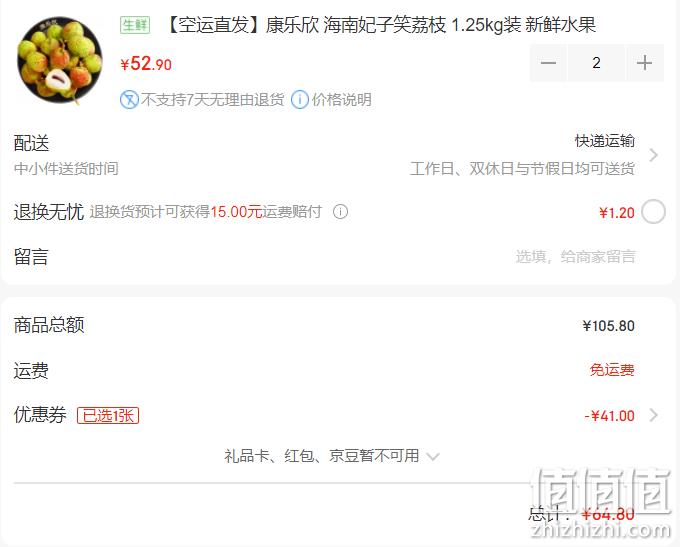This screenshot has height=547, width=680.
Task: Click 工作日、双休日与节假日均可送货 delivery time
Action: [x=522, y=168]
